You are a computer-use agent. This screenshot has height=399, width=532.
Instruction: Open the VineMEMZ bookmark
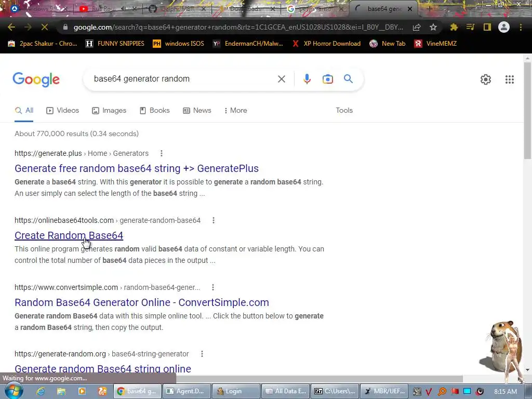435,44
